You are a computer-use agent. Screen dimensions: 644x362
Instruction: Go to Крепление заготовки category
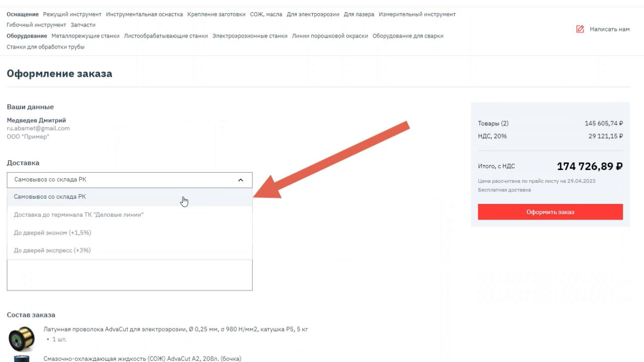pos(216,14)
